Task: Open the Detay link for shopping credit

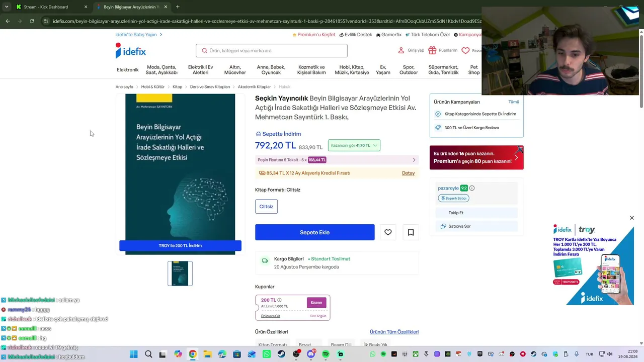Action: (409, 173)
